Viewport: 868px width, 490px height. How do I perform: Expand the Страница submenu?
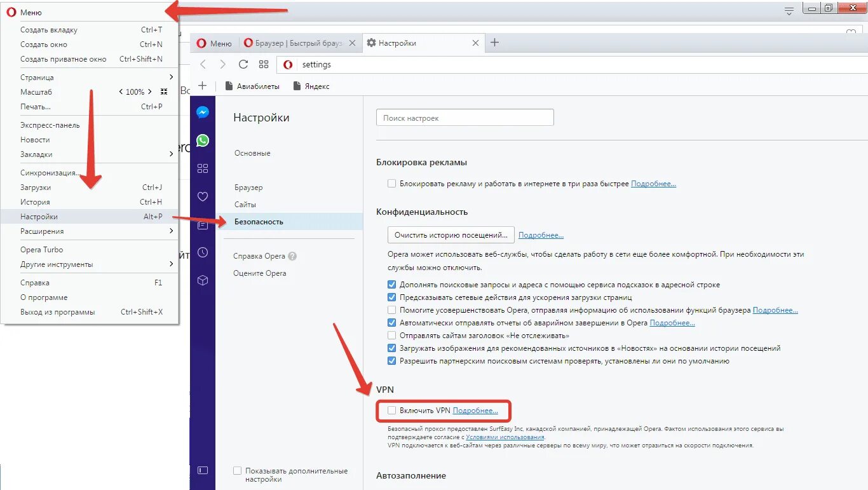[x=90, y=78]
